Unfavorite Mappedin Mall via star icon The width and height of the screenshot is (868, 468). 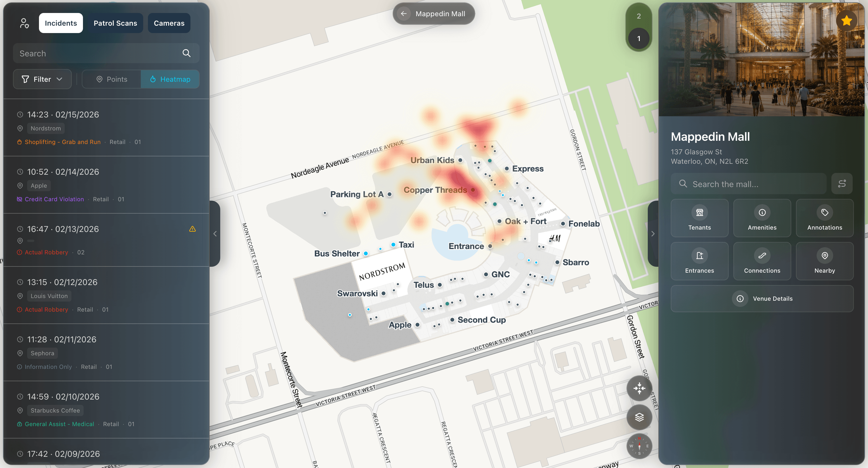pyautogui.click(x=846, y=21)
